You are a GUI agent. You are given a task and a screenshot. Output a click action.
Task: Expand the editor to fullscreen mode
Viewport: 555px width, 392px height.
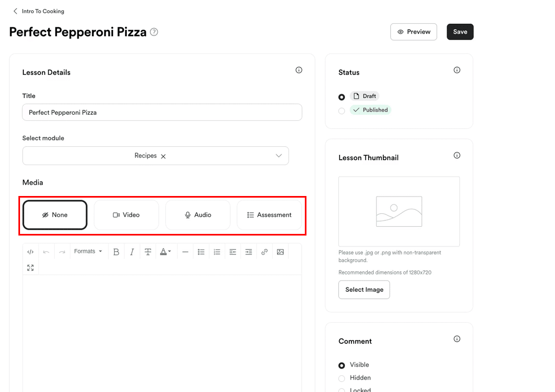click(31, 267)
